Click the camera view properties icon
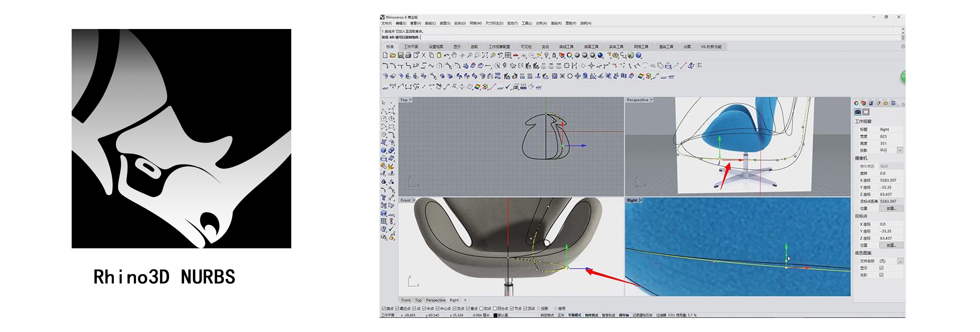The image size is (980, 332). (x=858, y=112)
